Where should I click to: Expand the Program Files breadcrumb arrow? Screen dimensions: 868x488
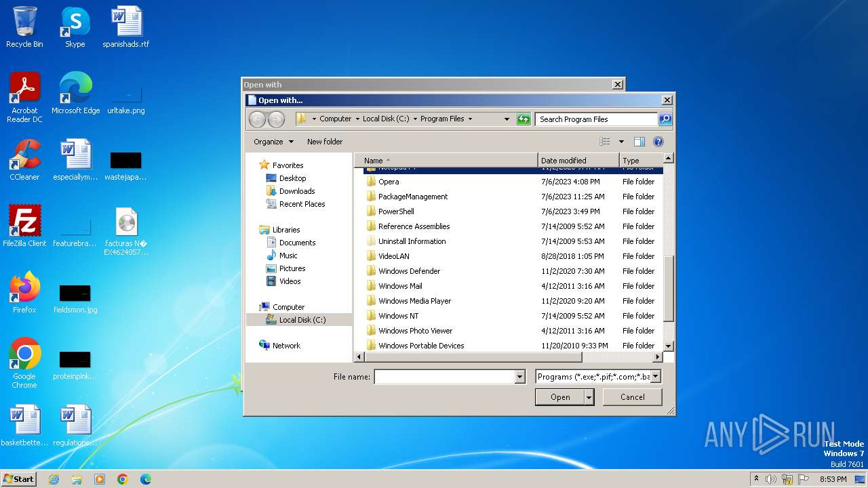point(470,119)
